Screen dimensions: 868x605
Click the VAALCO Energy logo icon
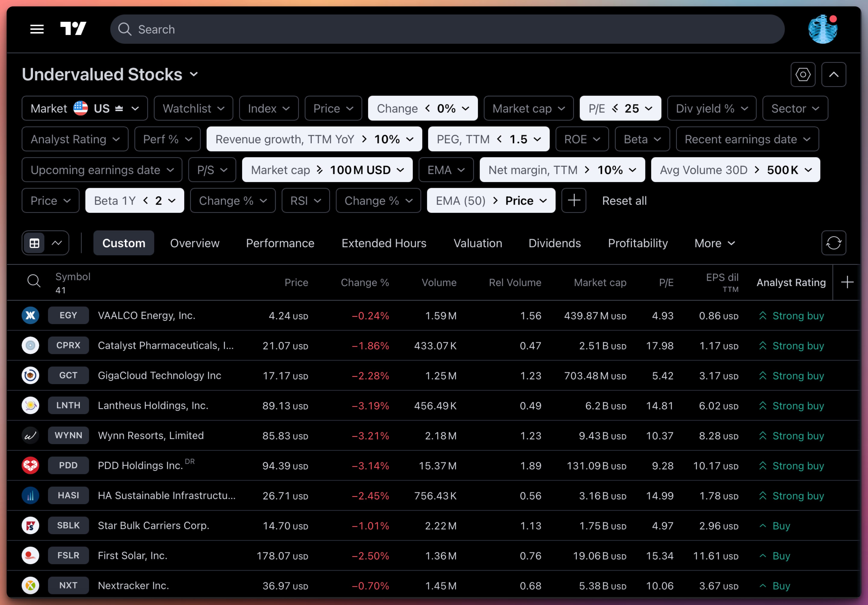tap(30, 315)
